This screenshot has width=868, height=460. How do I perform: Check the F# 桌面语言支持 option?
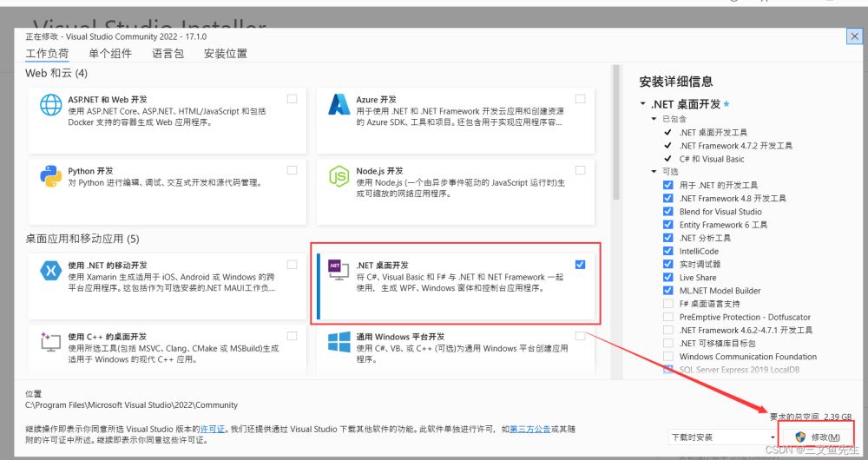[x=667, y=304]
